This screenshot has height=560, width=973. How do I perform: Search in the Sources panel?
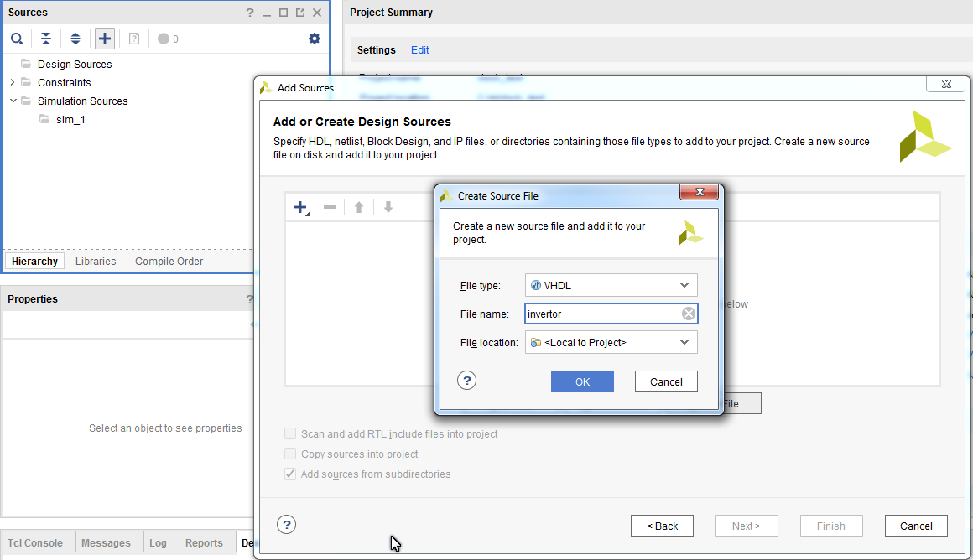17,39
